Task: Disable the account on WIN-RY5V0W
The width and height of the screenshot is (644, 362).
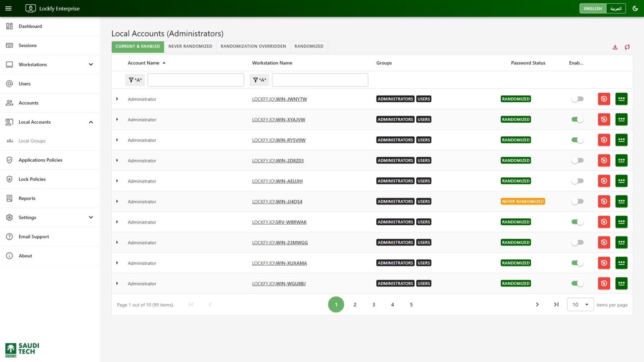Action: pos(577,140)
